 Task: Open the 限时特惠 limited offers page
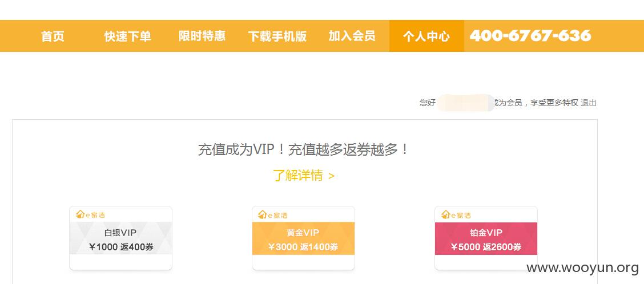tap(202, 36)
